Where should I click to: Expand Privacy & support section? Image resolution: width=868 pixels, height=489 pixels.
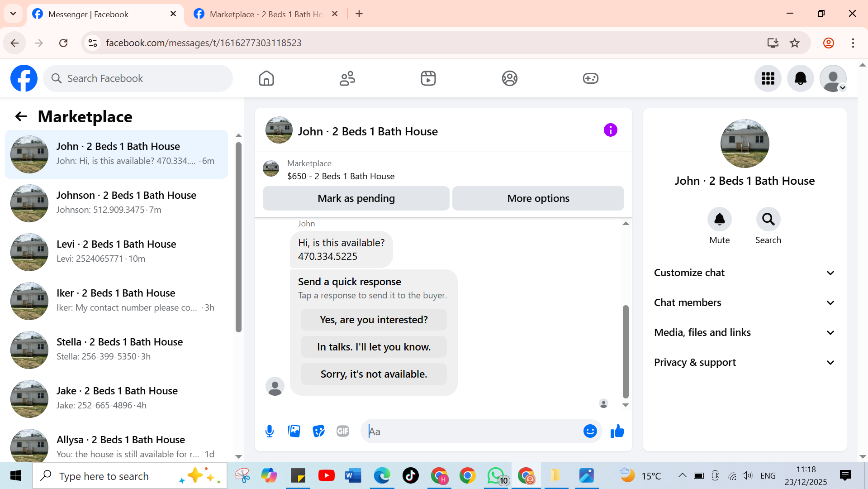tap(745, 362)
